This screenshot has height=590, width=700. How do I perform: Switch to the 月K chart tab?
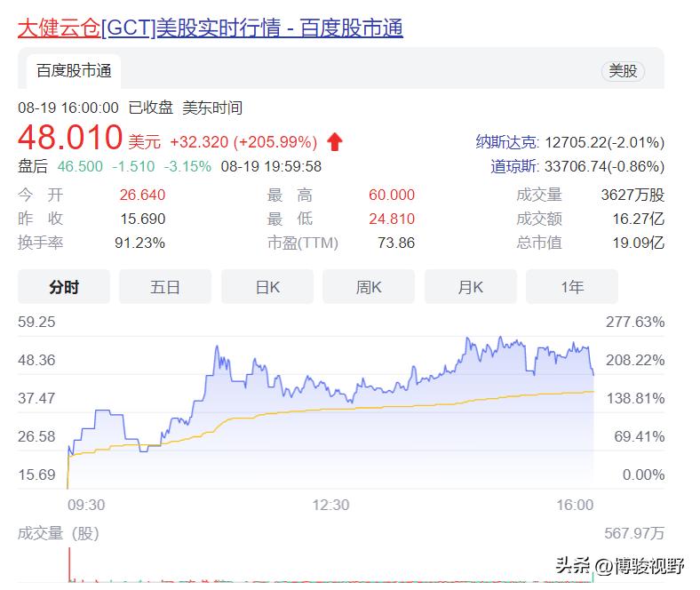(x=471, y=287)
